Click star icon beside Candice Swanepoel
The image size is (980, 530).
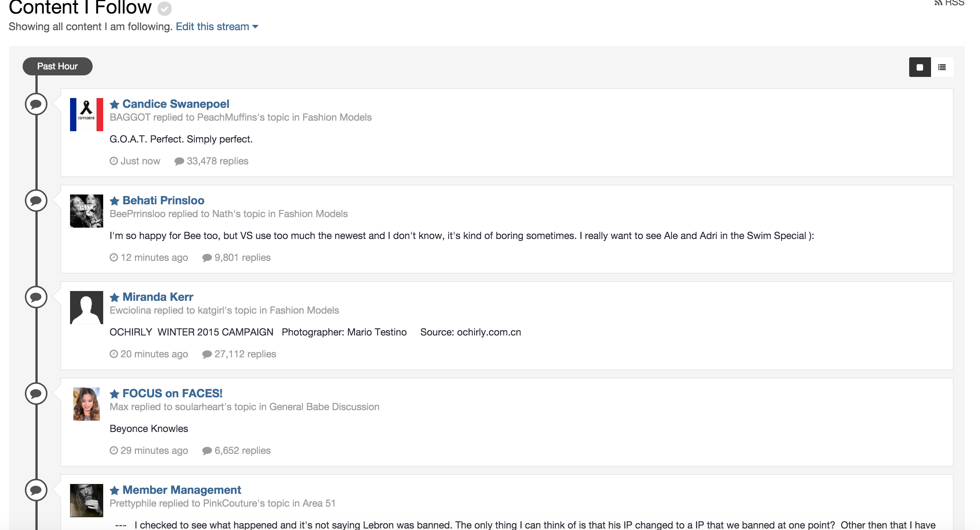click(114, 104)
